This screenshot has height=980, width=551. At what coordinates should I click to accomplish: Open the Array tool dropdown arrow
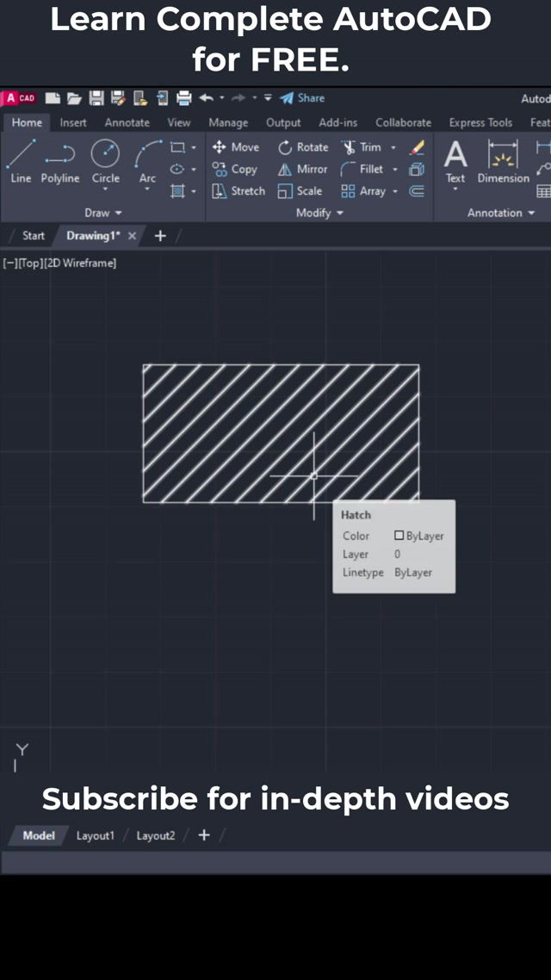[x=395, y=191]
